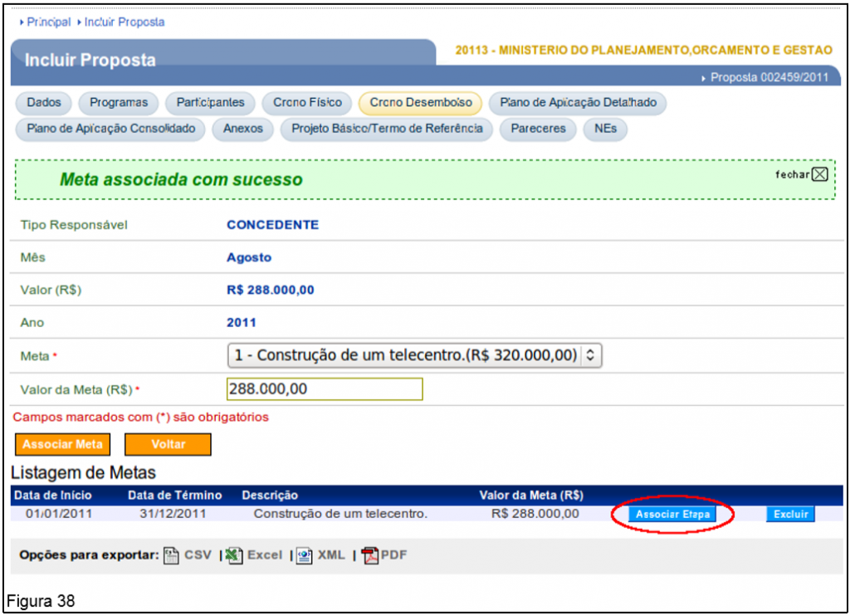
Task: Sort by the Data de Início column
Action: pyautogui.click(x=53, y=496)
